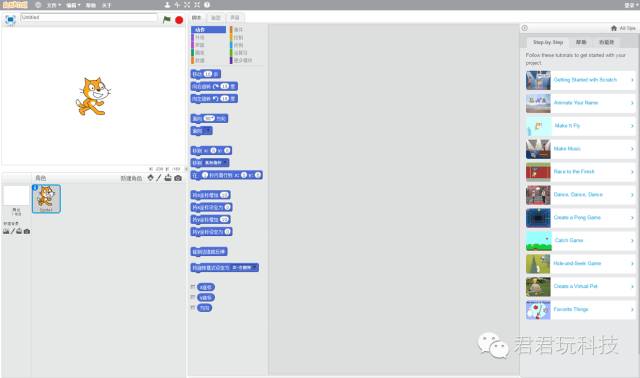Enable the x座标 reporter checkbox

click(193, 287)
